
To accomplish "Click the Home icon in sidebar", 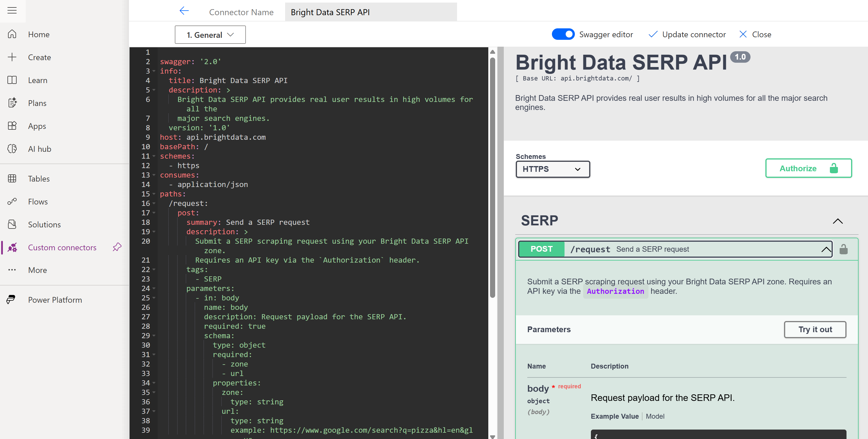I will (x=12, y=34).
